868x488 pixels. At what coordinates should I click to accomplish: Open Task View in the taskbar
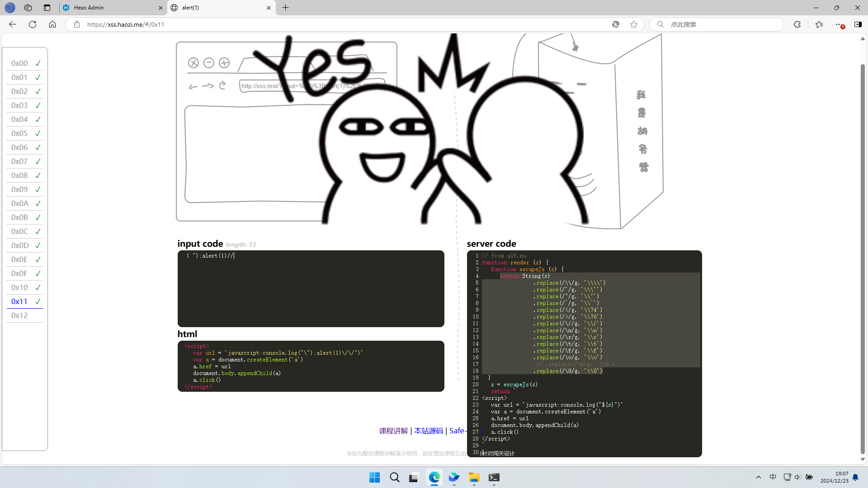414,478
